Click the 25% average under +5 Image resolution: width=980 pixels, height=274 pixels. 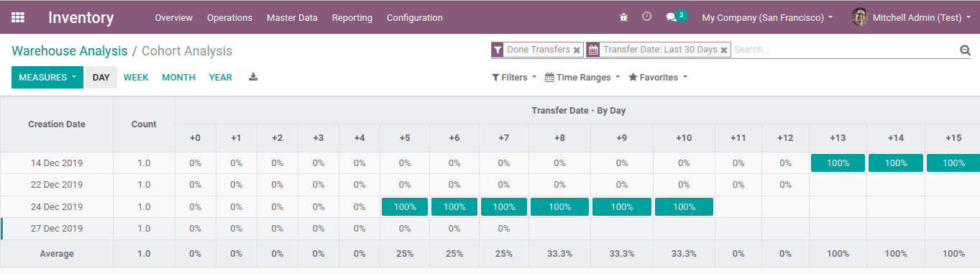(405, 254)
